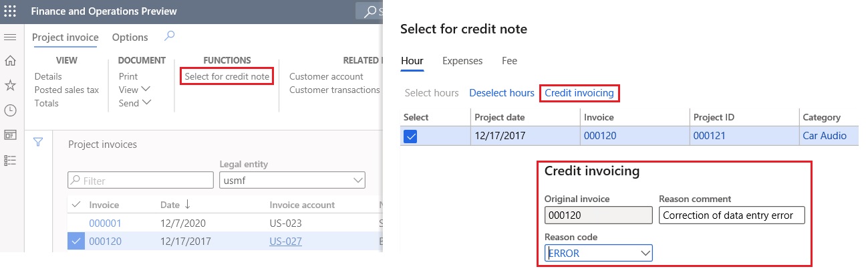Switch to the Project invoice ribbon tab
Viewport: 868px width, 275px height.
click(x=65, y=37)
